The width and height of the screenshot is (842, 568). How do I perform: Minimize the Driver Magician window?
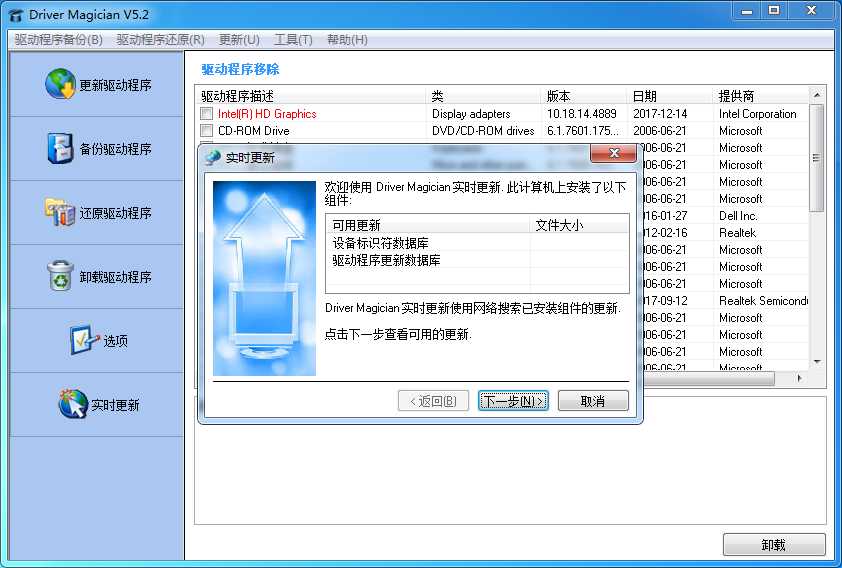point(747,11)
